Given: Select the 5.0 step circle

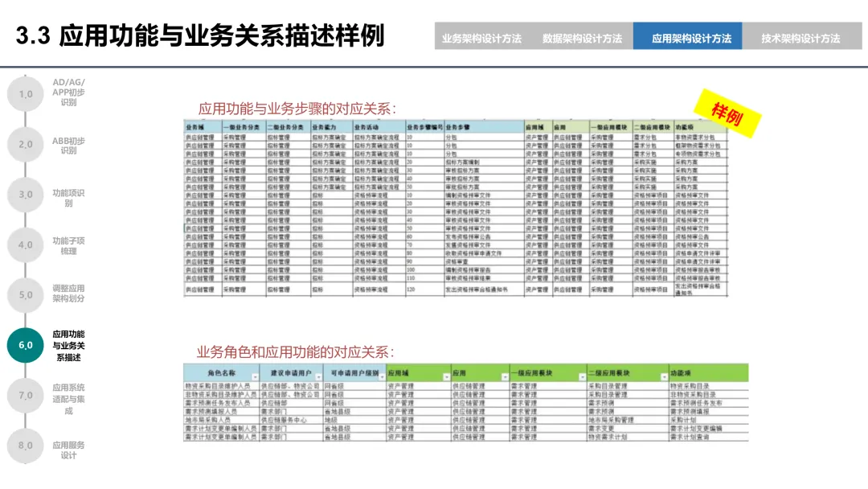Looking at the screenshot, I should [26, 294].
